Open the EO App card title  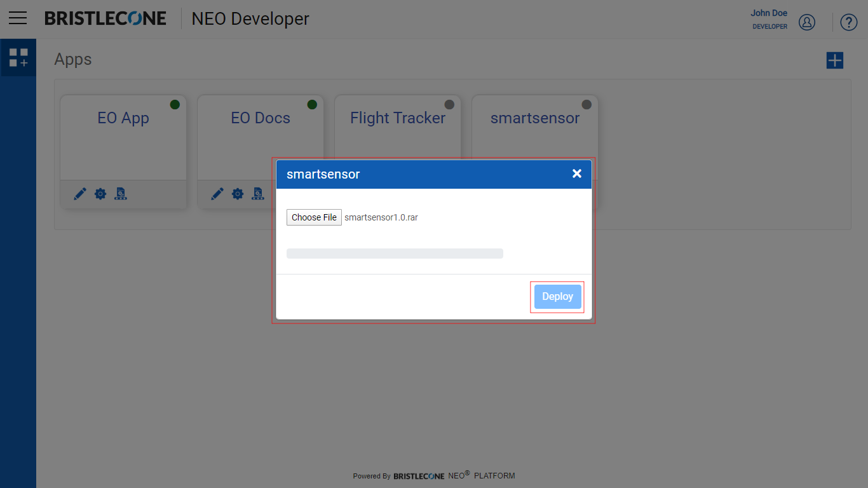(x=123, y=118)
